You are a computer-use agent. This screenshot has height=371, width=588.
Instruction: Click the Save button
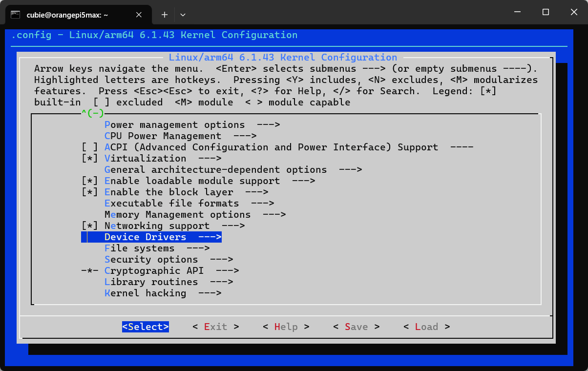pyautogui.click(x=356, y=327)
